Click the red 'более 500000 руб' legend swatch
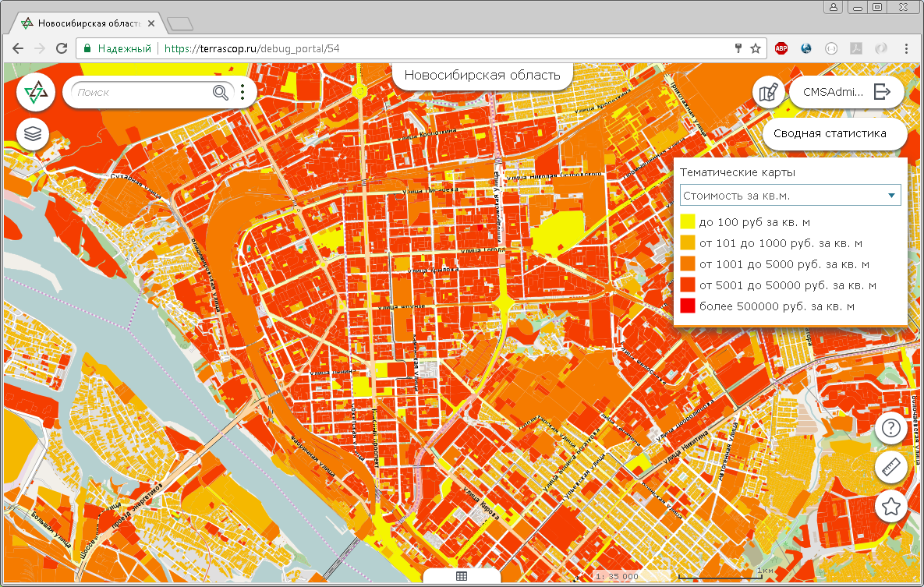Viewport: 924px width, 587px height. tap(688, 306)
